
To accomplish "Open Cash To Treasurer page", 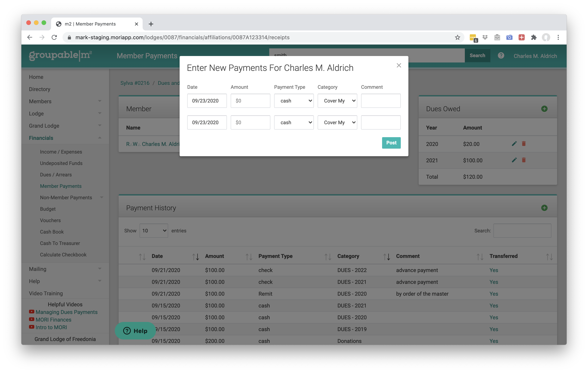I will pyautogui.click(x=60, y=243).
